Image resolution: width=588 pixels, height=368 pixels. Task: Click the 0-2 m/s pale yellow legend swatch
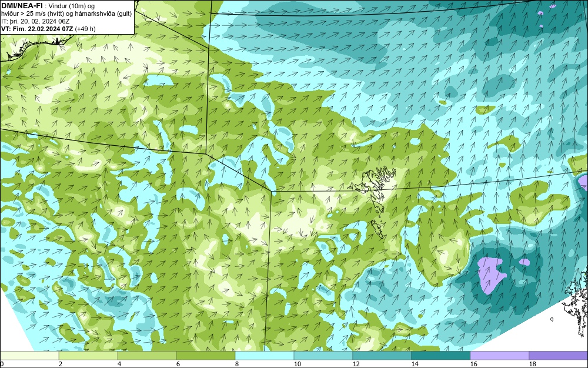tap(29, 355)
